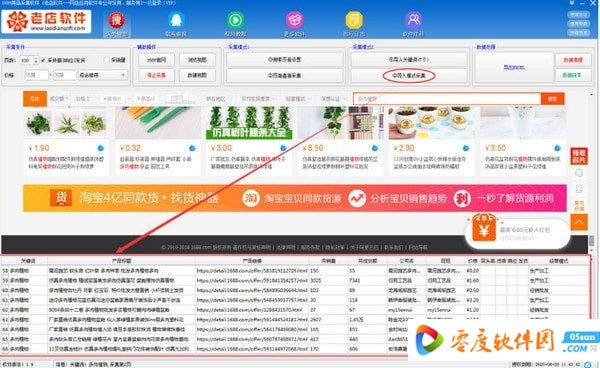Click the ①导入关键词 button
The image size is (600, 368).
coord(409,60)
